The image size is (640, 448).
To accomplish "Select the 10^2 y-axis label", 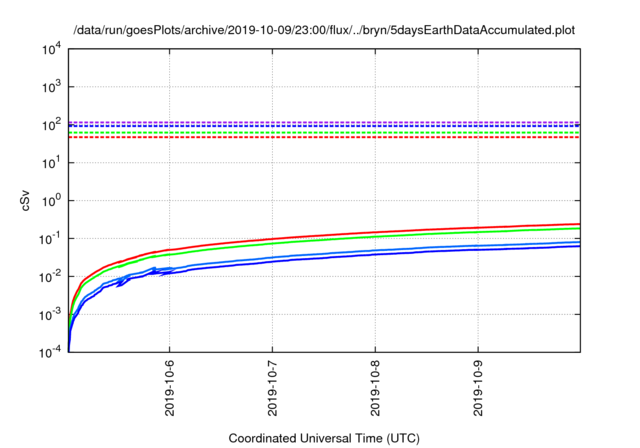I will point(51,124).
